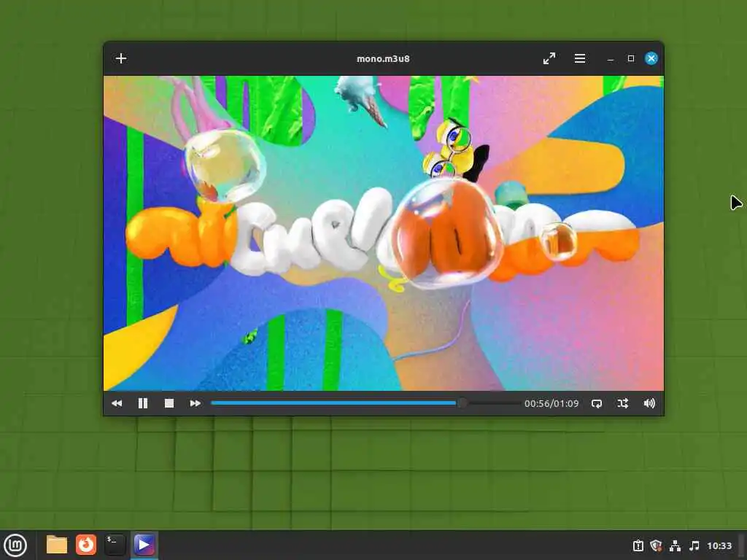Screen dimensions: 747x560
Task: Toggle repeat mode
Action: tap(597, 403)
